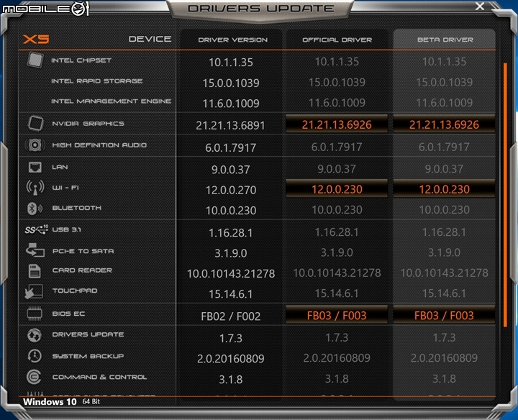The image size is (518, 420).
Task: Click the Wi-Fi antenna icon
Action: [35, 188]
